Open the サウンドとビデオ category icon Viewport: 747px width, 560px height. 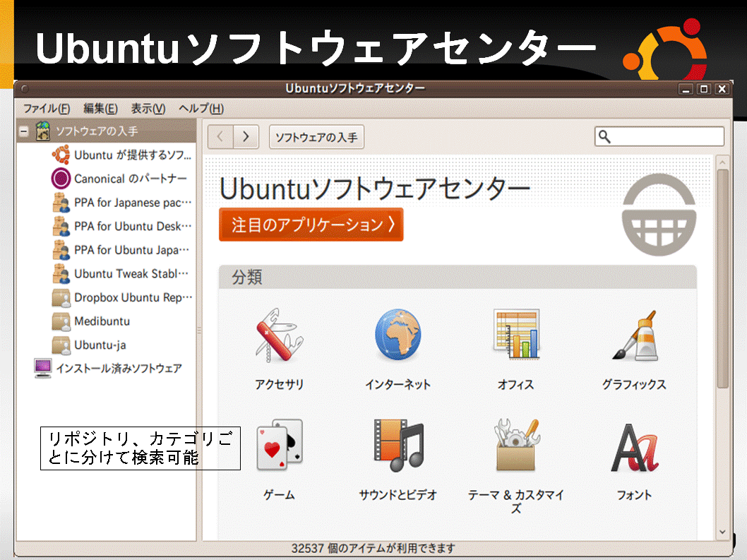(398, 445)
